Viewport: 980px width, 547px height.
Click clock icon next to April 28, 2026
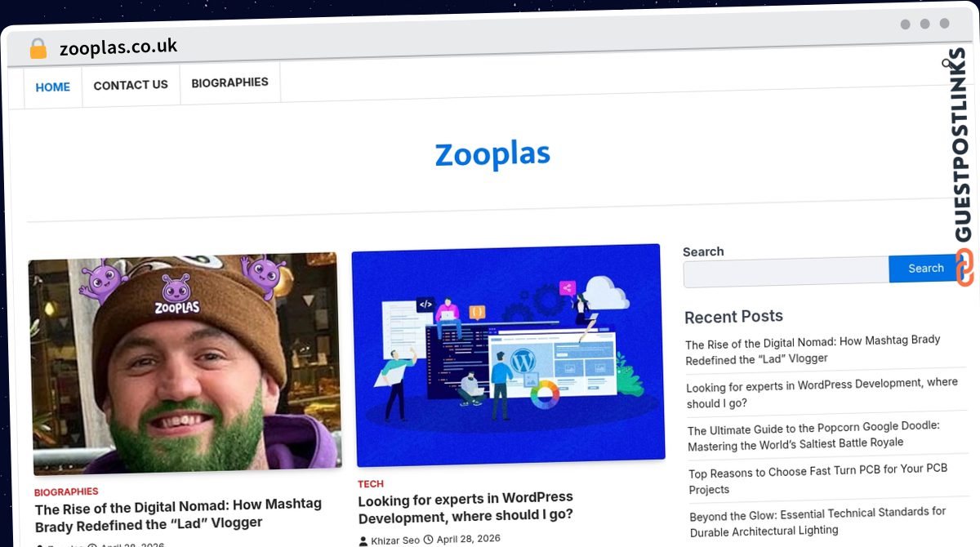(x=428, y=540)
